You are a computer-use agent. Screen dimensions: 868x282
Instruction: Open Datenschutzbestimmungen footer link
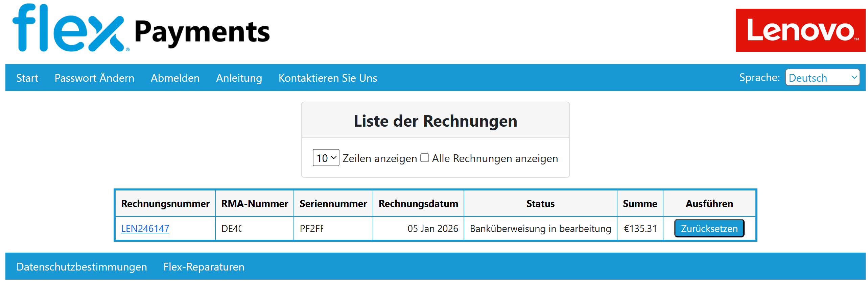[x=81, y=267]
